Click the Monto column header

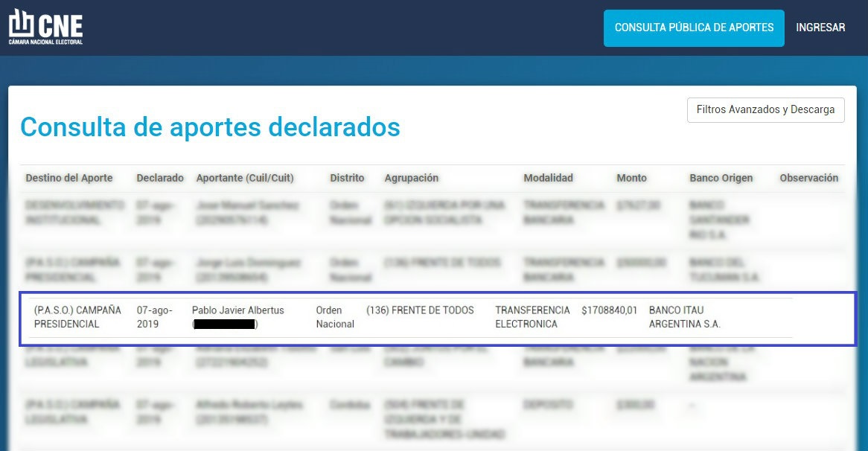(631, 178)
